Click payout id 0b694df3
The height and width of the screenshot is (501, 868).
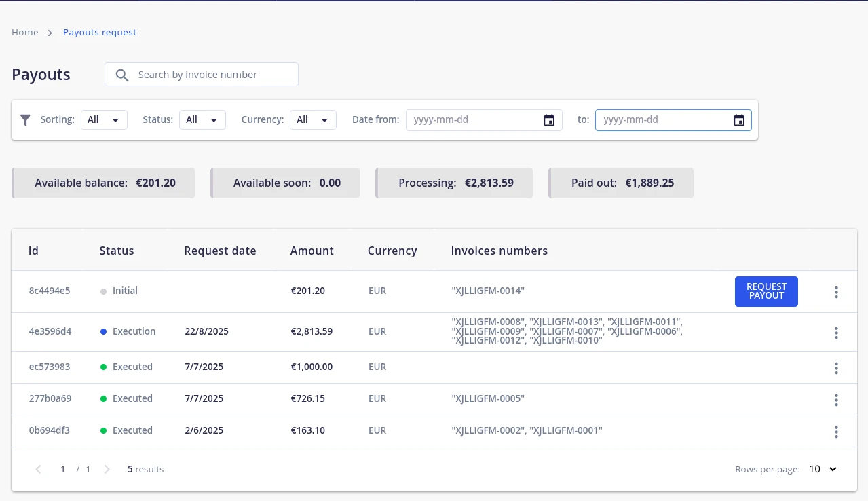coord(50,430)
